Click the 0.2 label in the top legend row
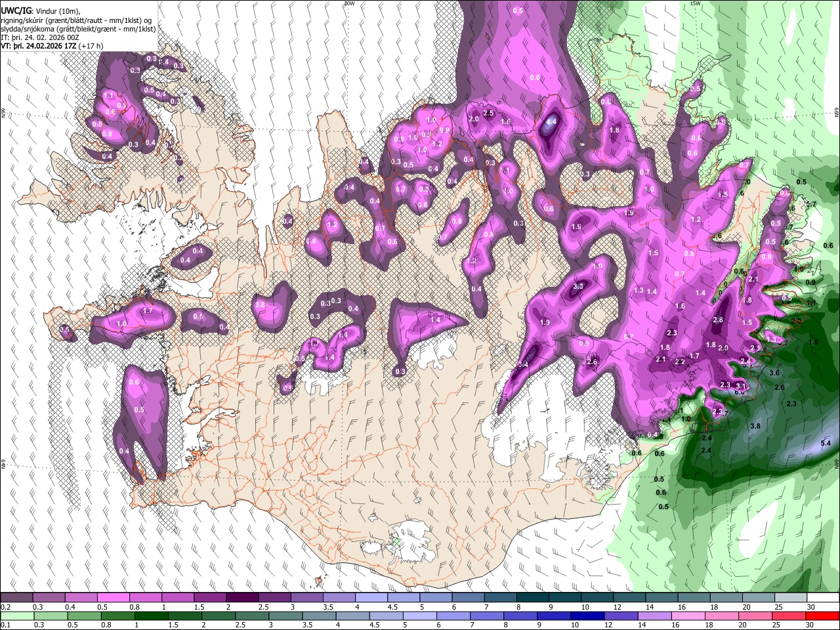Screen dimensions: 840x630 [5, 607]
